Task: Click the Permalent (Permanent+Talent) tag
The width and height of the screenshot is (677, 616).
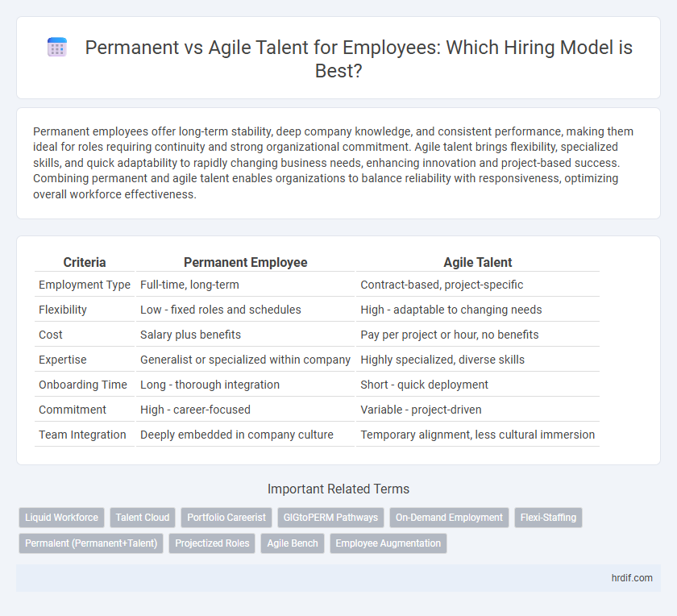Action: (91, 543)
